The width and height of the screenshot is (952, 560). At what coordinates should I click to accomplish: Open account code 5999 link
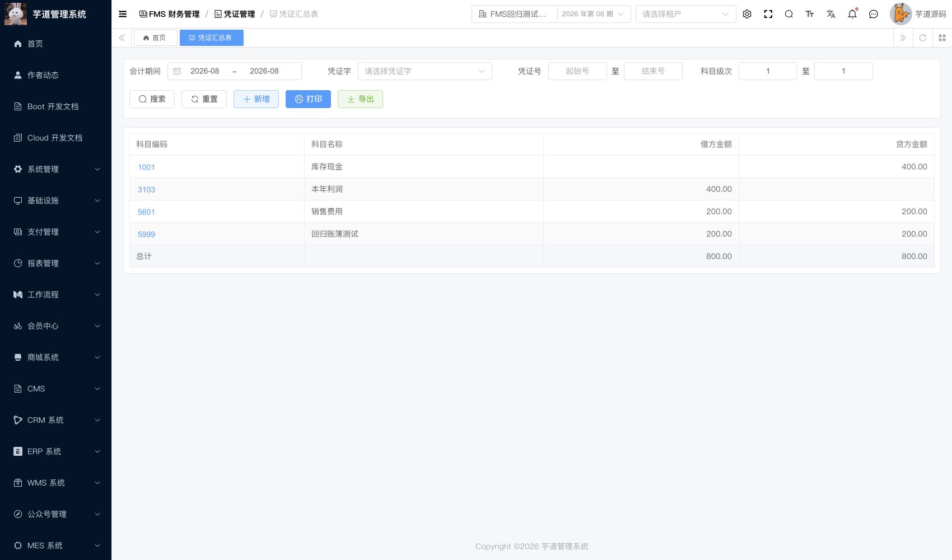(146, 234)
